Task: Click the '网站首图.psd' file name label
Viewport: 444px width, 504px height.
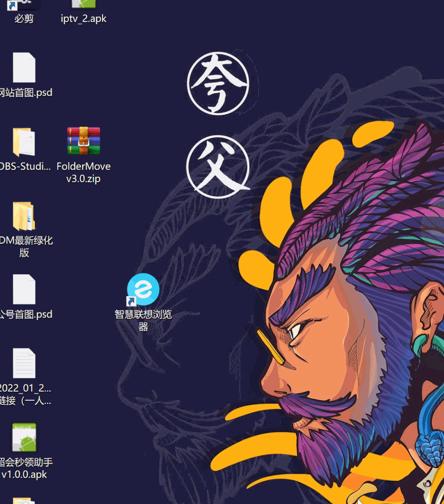Action: click(26, 92)
